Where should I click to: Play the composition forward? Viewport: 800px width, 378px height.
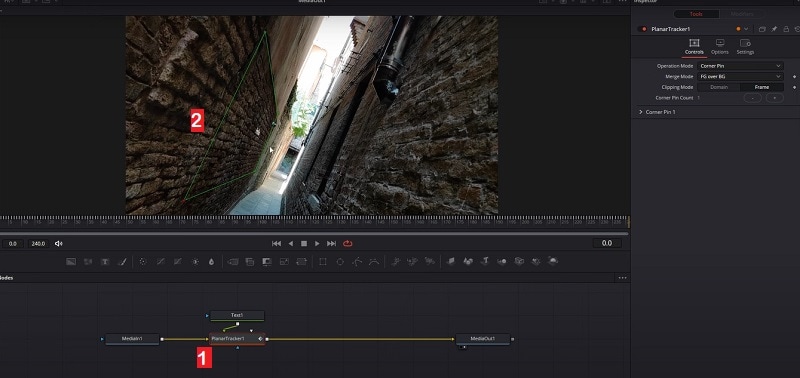tap(317, 244)
